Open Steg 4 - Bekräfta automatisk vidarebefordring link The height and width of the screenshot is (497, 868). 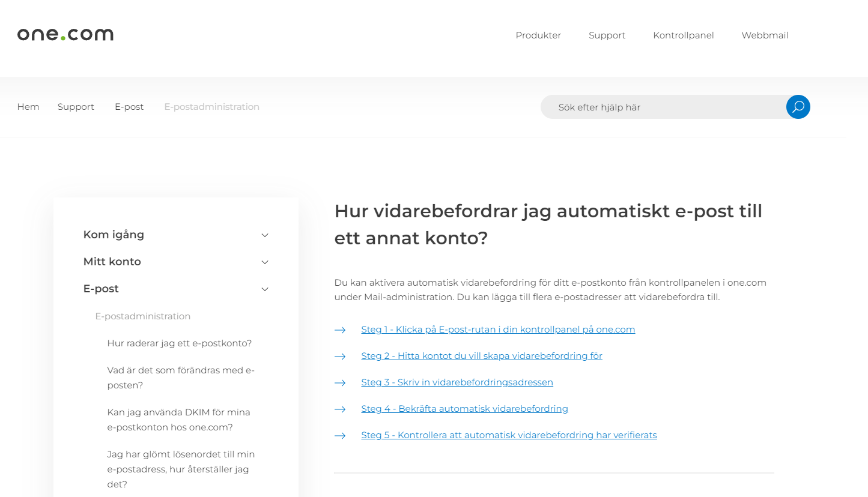tap(464, 409)
